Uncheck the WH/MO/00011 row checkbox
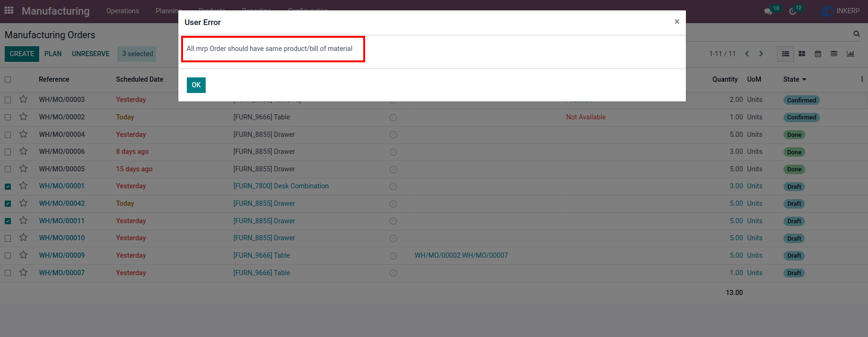This screenshot has height=337, width=868. tap(8, 221)
